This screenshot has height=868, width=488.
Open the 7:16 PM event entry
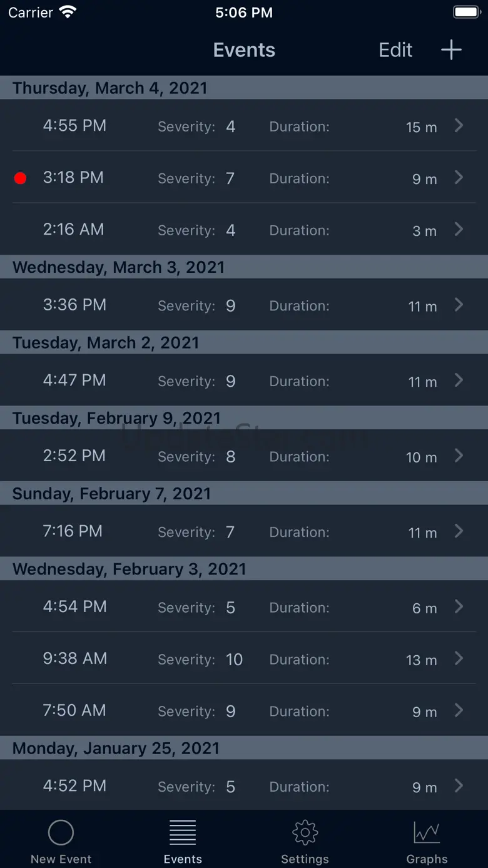pyautogui.click(x=244, y=531)
